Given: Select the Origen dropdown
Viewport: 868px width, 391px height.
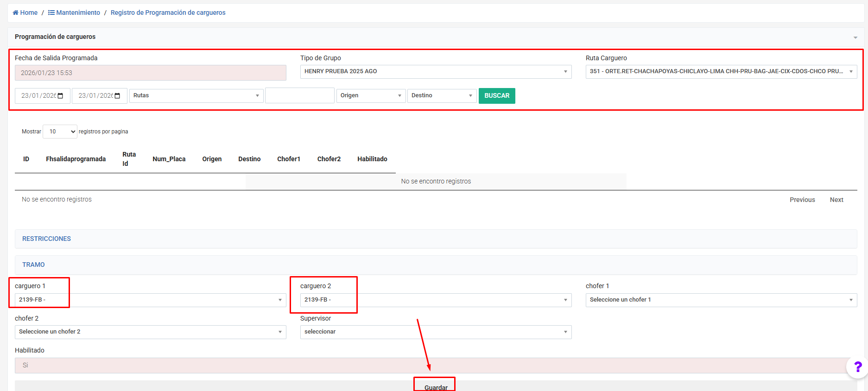Looking at the screenshot, I should click(x=371, y=96).
